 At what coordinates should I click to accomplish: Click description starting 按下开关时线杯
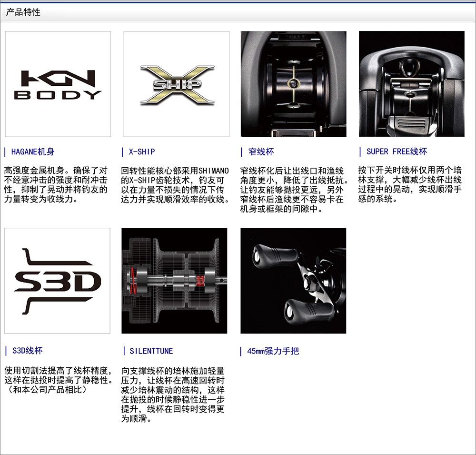click(410, 184)
